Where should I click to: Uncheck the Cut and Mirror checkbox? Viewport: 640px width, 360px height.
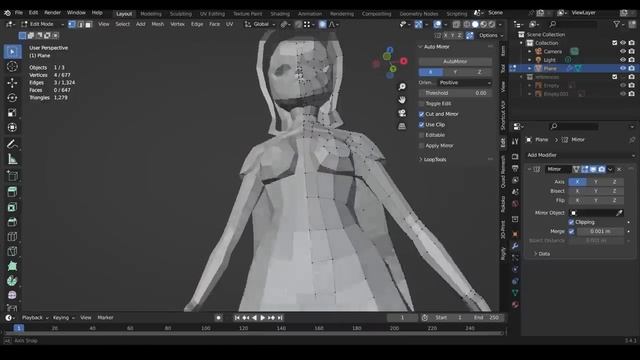click(422, 114)
